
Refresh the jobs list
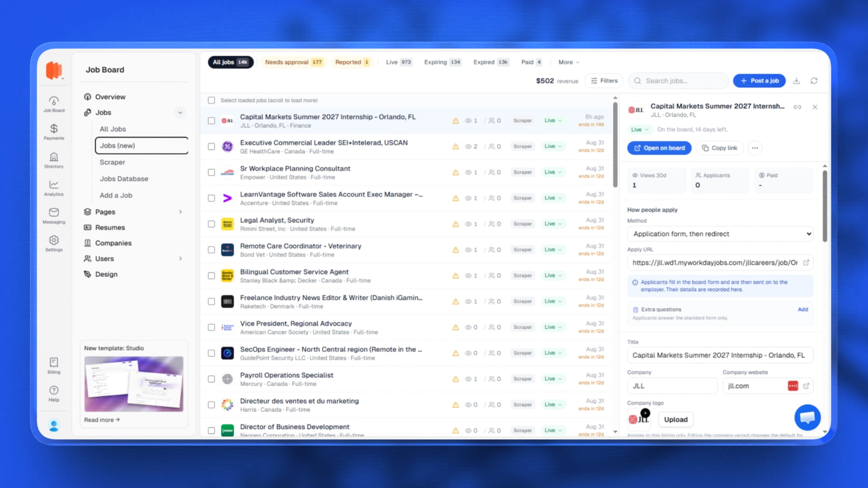[x=814, y=80]
